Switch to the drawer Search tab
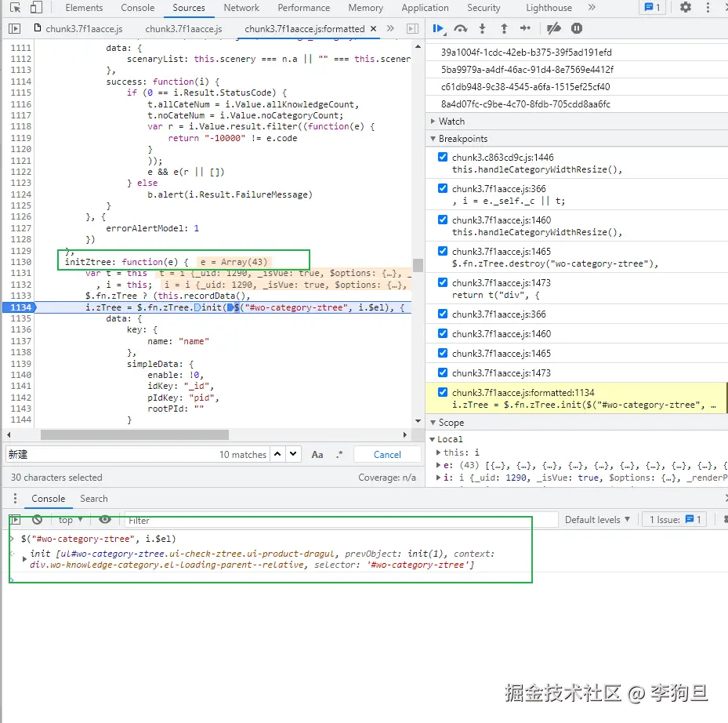The height and width of the screenshot is (723, 728). 94,499
